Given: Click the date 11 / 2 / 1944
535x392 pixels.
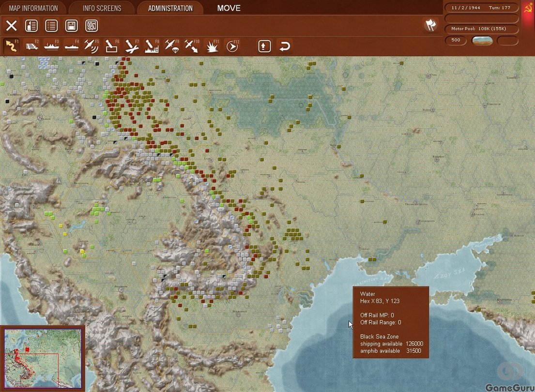Looking at the screenshot, I should tap(466, 8).
